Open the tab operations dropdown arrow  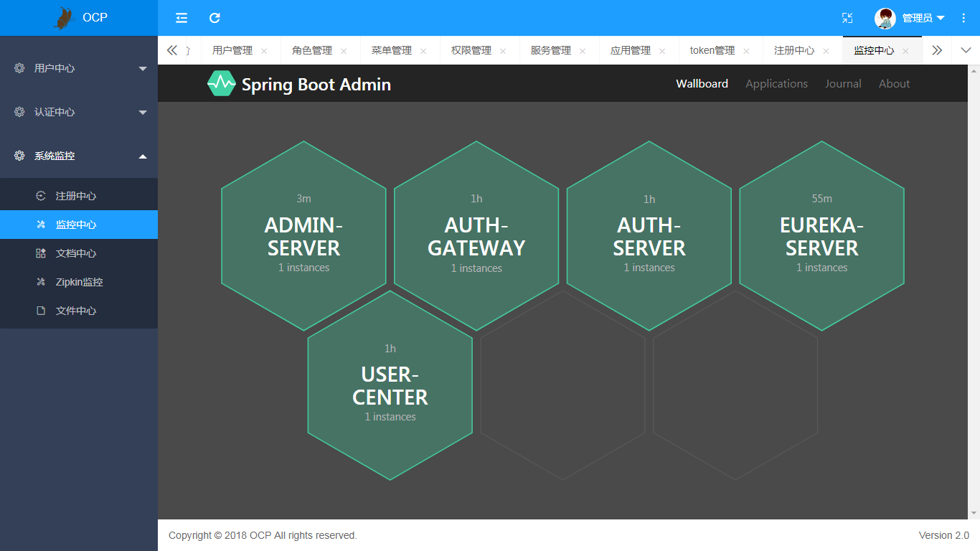pos(966,50)
